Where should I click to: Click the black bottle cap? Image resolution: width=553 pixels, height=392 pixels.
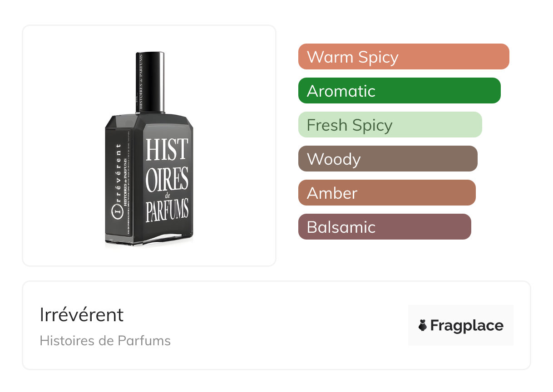coord(150,82)
